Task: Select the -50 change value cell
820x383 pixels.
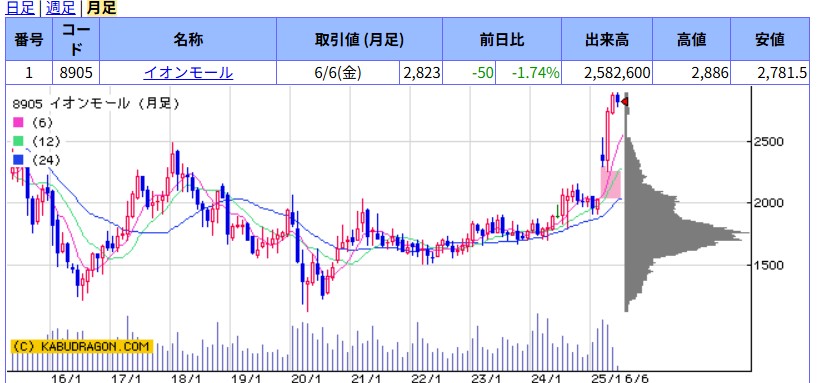Action: (469, 73)
